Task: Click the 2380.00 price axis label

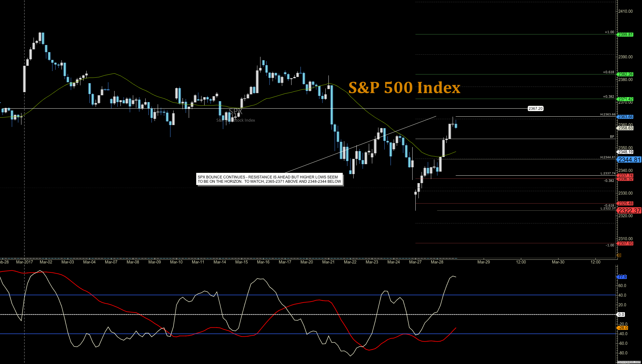Action: pyautogui.click(x=626, y=79)
